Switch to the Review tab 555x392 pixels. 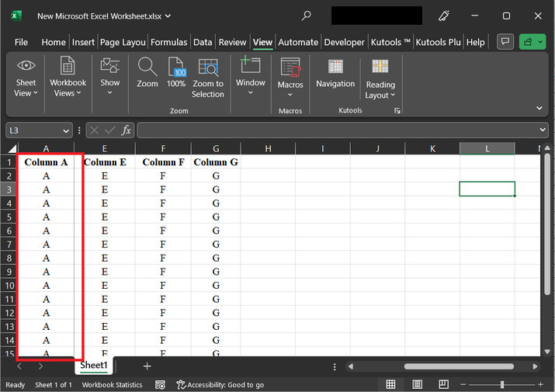pos(232,42)
